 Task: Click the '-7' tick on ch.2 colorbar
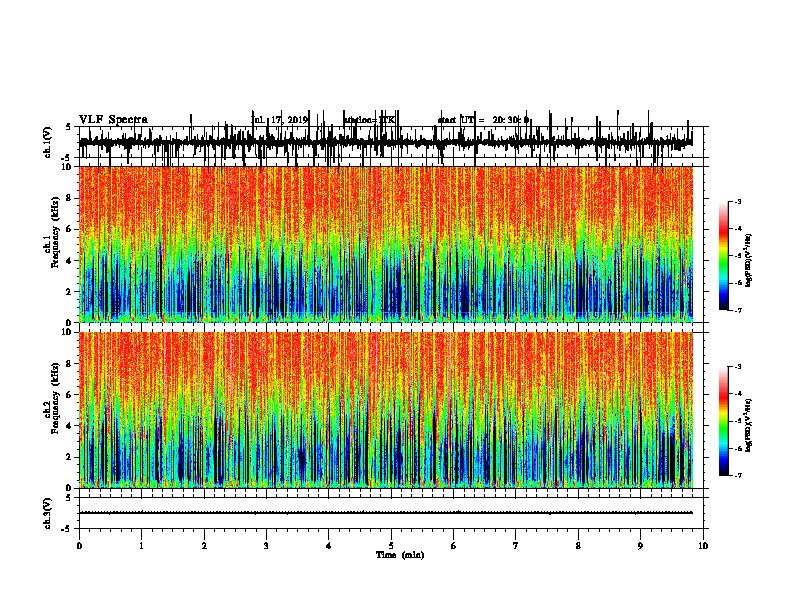(737, 476)
